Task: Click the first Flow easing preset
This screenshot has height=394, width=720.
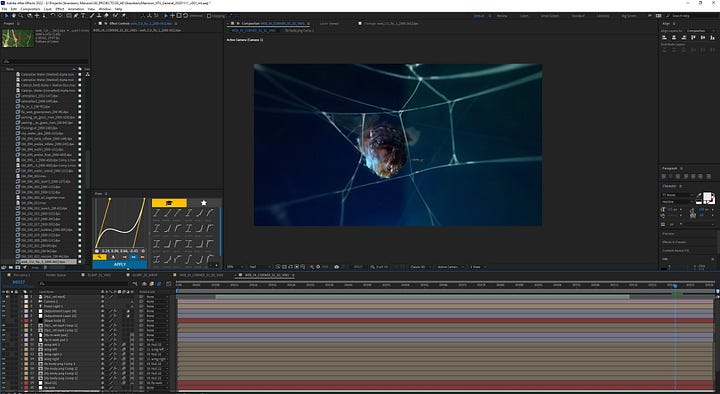Action: [x=157, y=213]
